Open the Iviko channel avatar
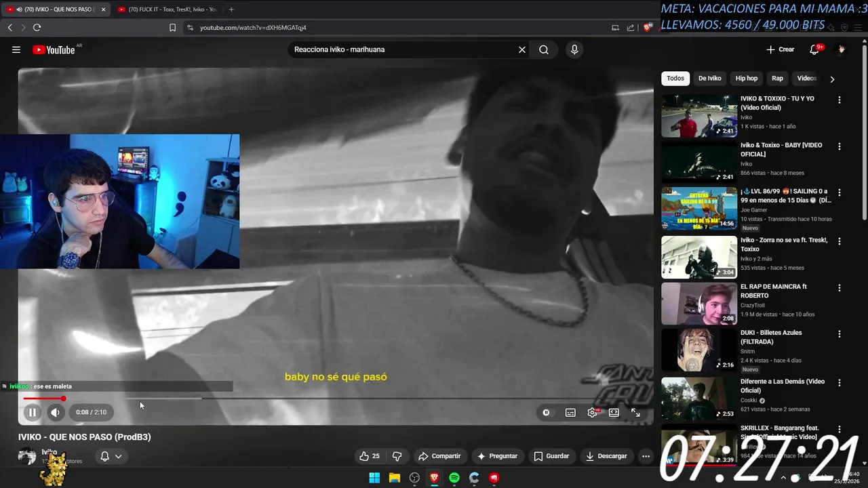The height and width of the screenshot is (488, 868). pos(27,456)
